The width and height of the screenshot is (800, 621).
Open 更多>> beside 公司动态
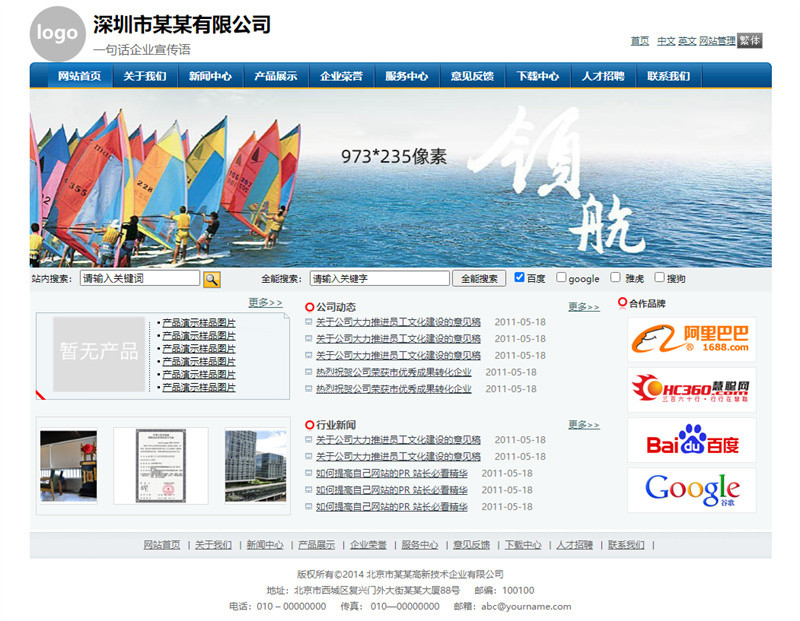tap(584, 307)
